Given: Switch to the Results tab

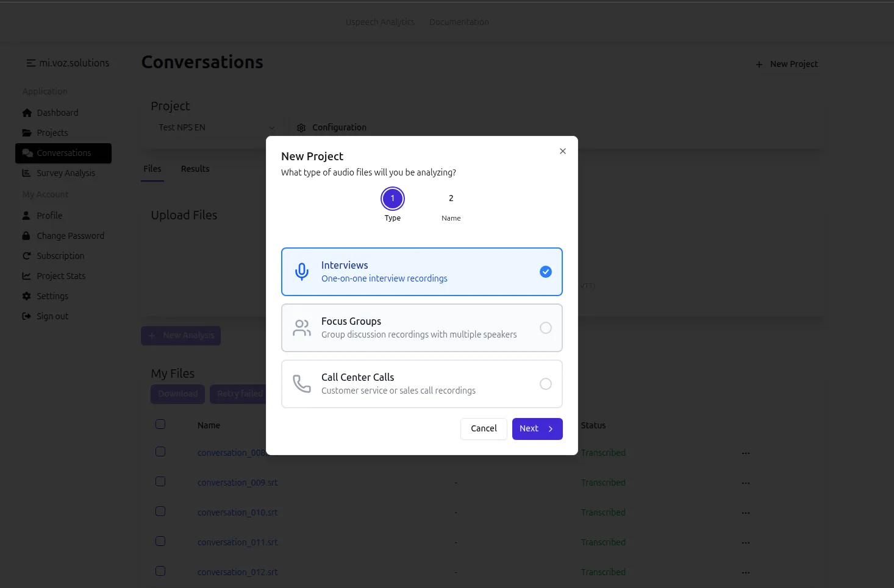Looking at the screenshot, I should click(x=195, y=169).
